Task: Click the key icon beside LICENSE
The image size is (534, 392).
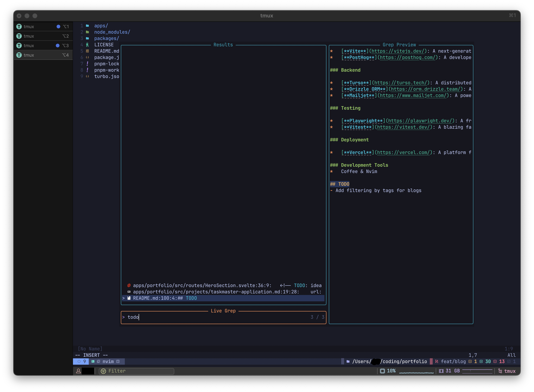Action: pyautogui.click(x=87, y=45)
